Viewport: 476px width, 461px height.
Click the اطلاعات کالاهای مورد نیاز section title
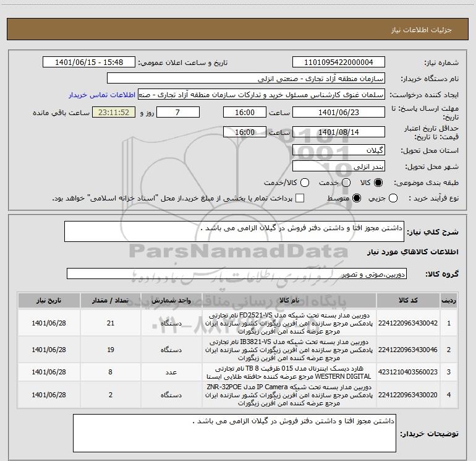pos(412,252)
